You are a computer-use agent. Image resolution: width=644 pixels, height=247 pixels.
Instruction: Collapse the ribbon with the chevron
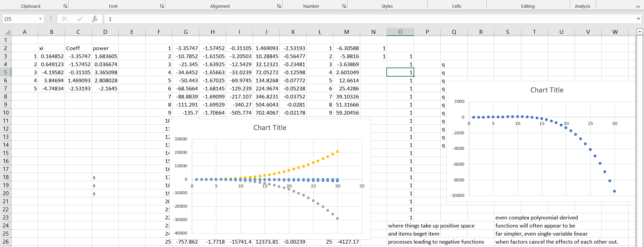pyautogui.click(x=638, y=6)
